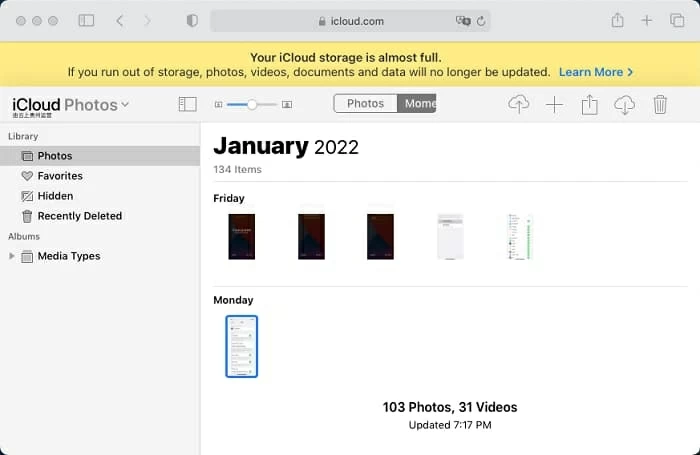Click the share icon in Photos toolbar
This screenshot has width=700, height=455.
tap(589, 105)
